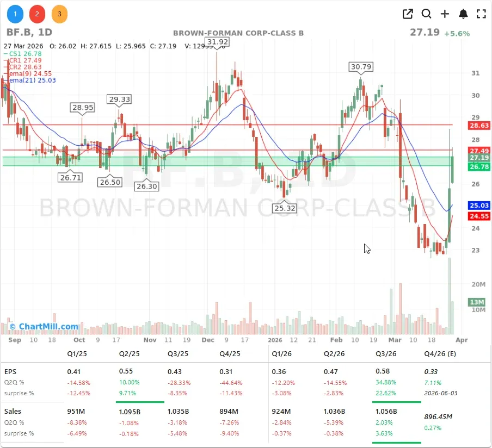This screenshot has height=448, width=492.
Task: Open the share chart externally icon
Action: pos(407,14)
